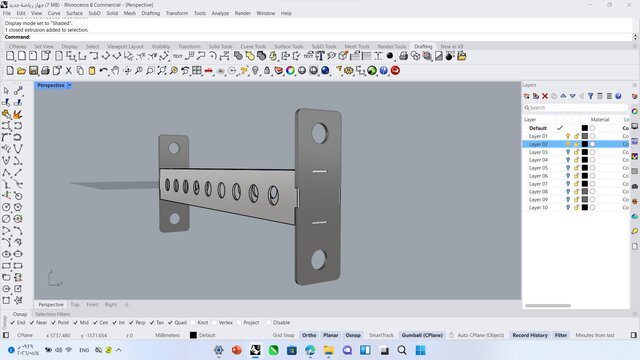Toggle the Near osnap checkbox
The height and width of the screenshot is (360, 640).
tap(32, 322)
